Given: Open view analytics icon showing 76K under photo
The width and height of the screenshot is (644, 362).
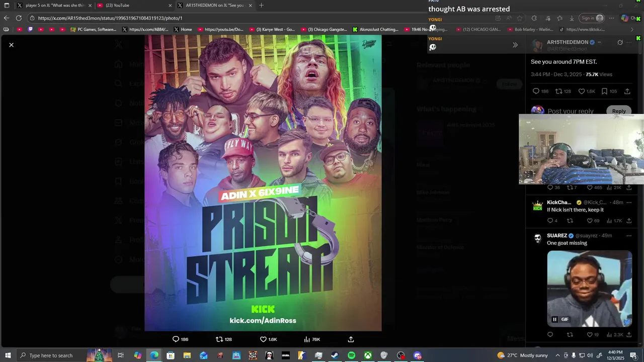Looking at the screenshot, I should pyautogui.click(x=312, y=339).
